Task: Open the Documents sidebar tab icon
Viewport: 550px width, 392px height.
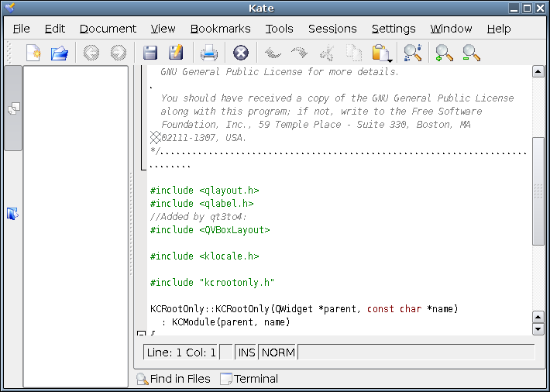Action: pyautogui.click(x=13, y=108)
